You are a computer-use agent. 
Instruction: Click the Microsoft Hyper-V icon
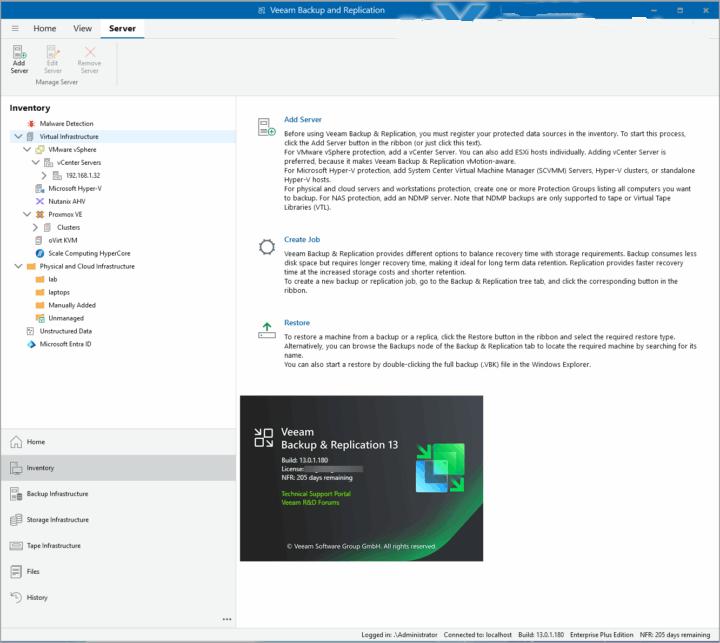(40, 188)
